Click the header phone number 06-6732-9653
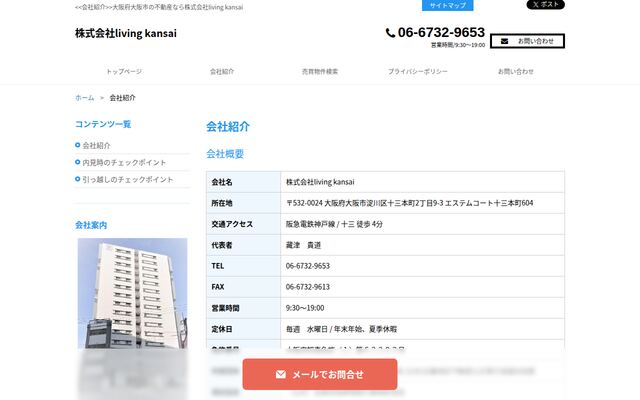The height and width of the screenshot is (400, 640). [441, 32]
